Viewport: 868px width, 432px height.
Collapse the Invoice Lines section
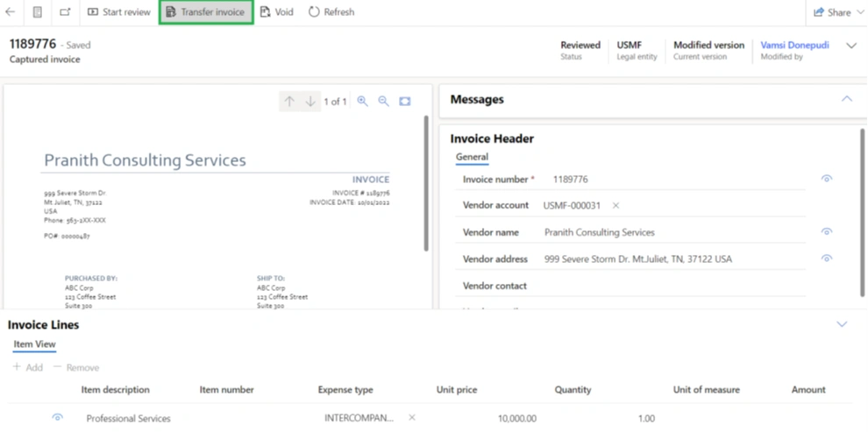[842, 324]
